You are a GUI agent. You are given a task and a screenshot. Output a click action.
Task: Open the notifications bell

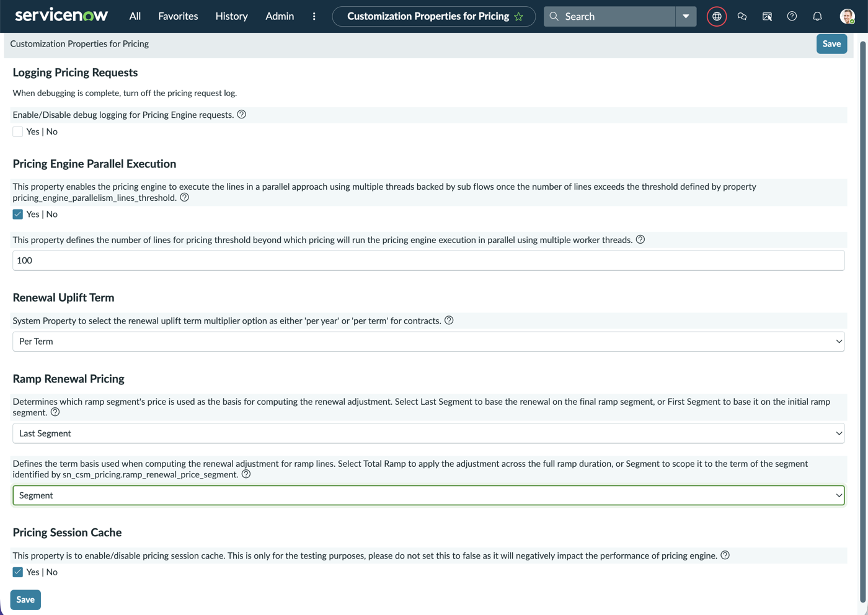[x=817, y=17]
